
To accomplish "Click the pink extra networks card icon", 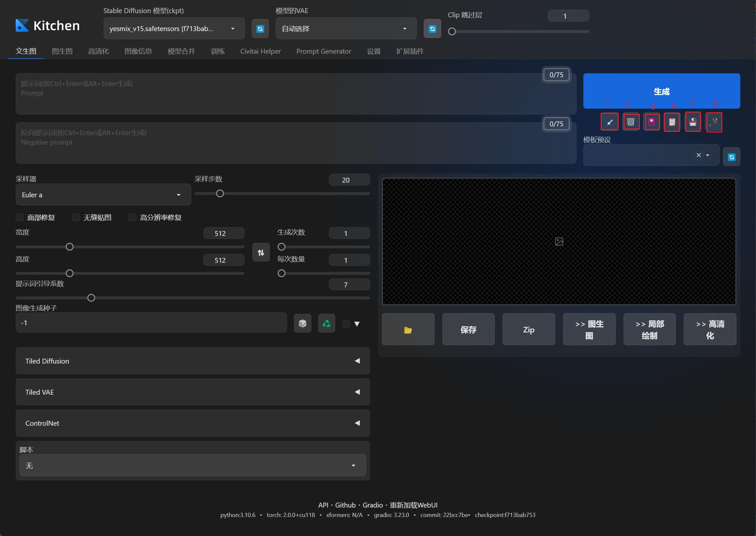I will pyautogui.click(x=651, y=122).
